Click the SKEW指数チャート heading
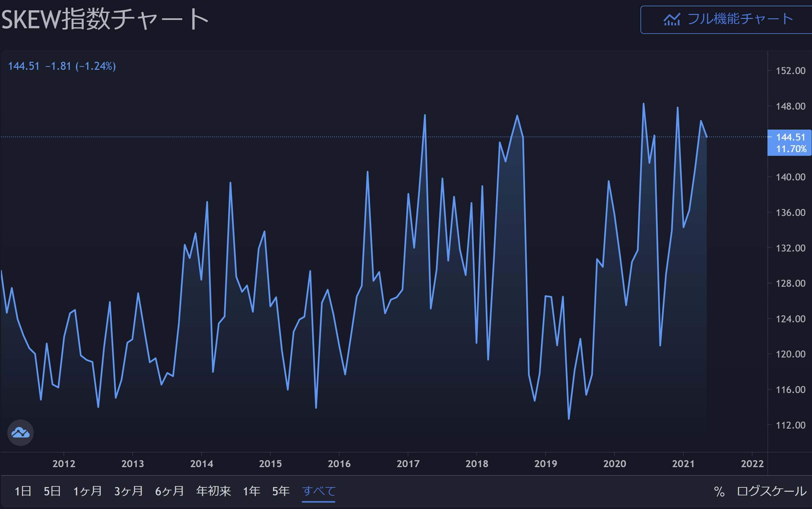The width and height of the screenshot is (812, 509). coord(105,20)
